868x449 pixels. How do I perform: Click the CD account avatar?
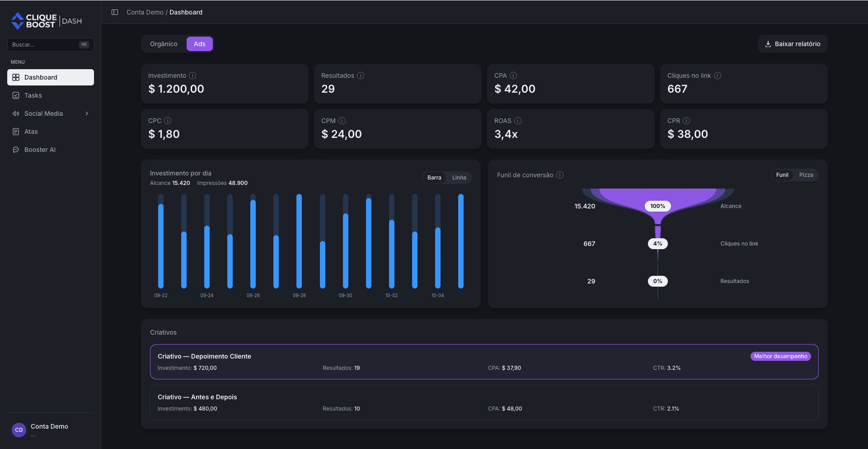click(19, 430)
